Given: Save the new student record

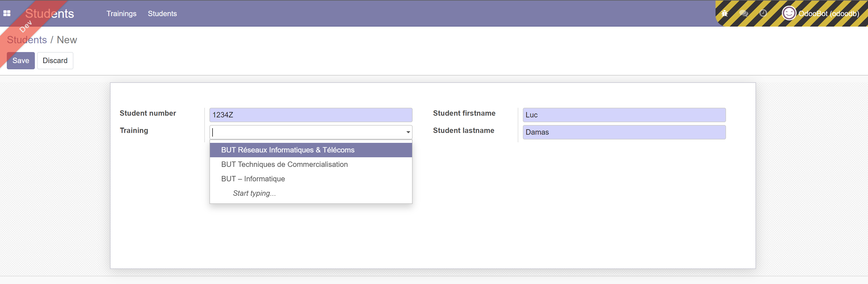Looking at the screenshot, I should tap(21, 61).
